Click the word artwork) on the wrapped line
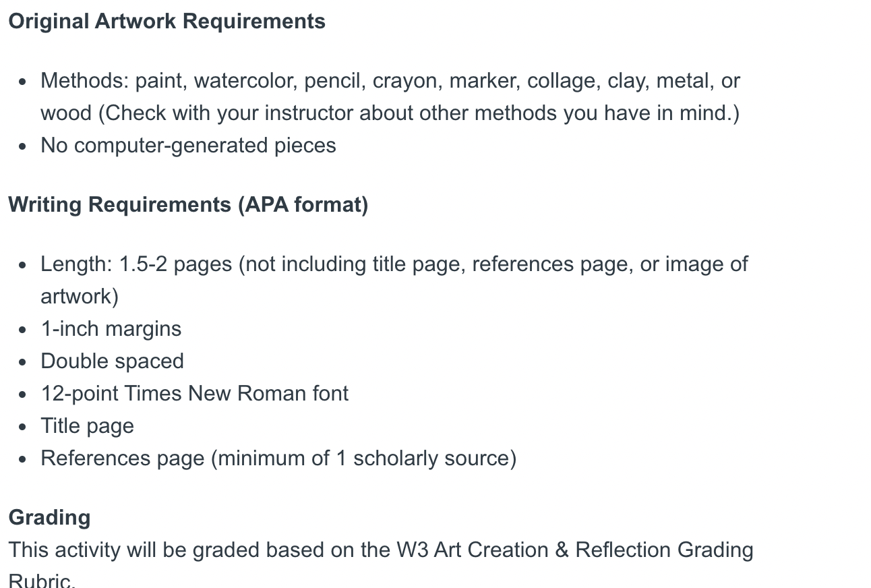Viewport: 871px width, 588px height. click(80, 297)
